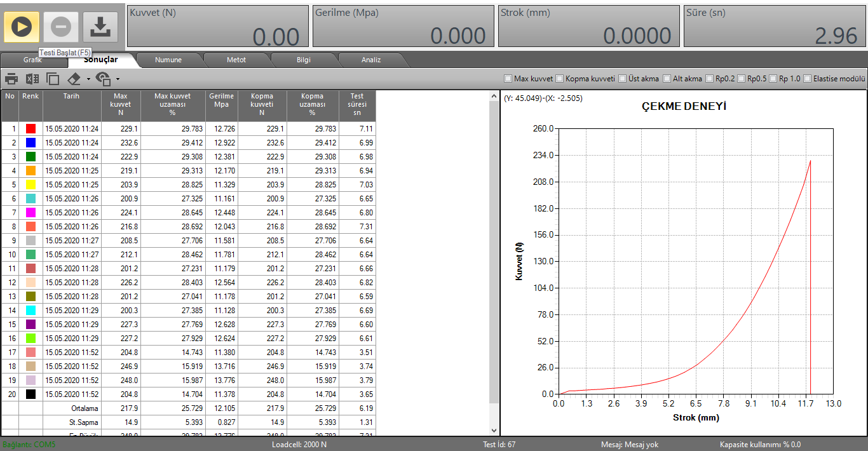Start the test with the play button
Image resolution: width=868 pixels, height=451 pixels.
(22, 27)
